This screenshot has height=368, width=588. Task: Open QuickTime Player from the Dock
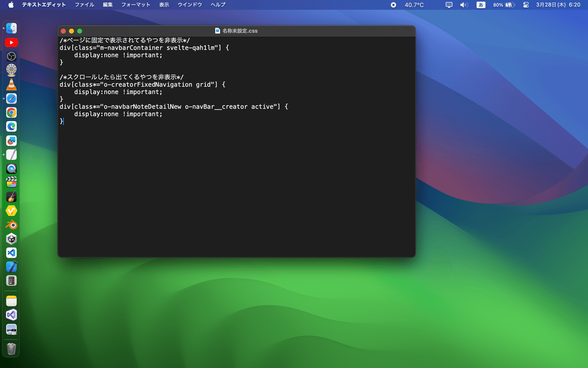coord(11,168)
